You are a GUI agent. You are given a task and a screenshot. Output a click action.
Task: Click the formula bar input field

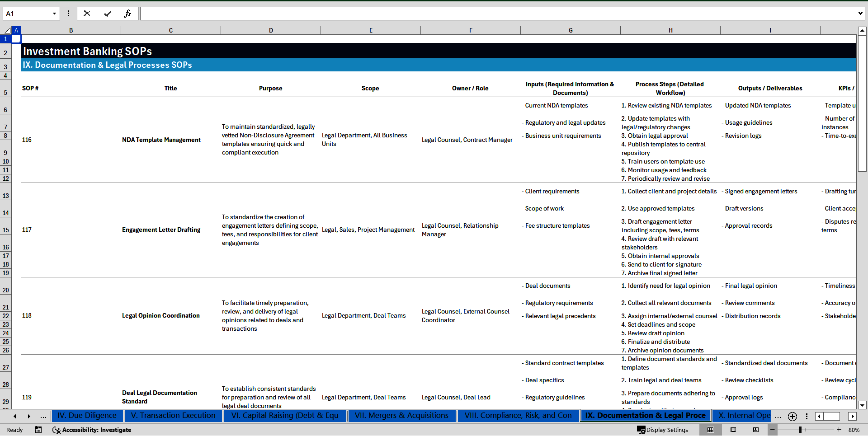[x=497, y=14]
